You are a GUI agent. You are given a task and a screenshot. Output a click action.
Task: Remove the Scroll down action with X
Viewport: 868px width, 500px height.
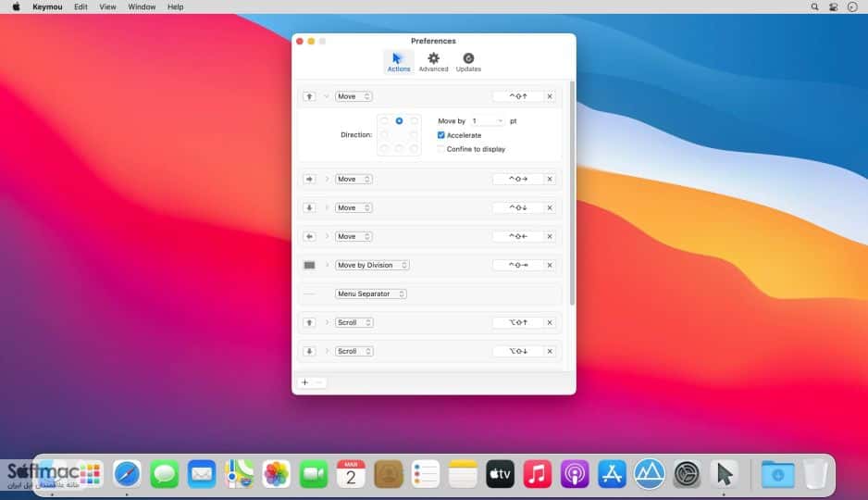tap(550, 351)
